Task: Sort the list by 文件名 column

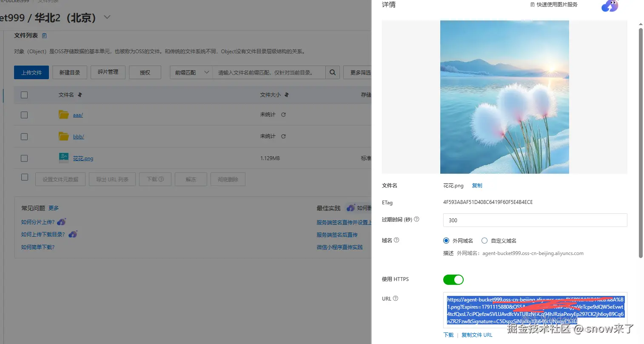Action: (x=80, y=95)
